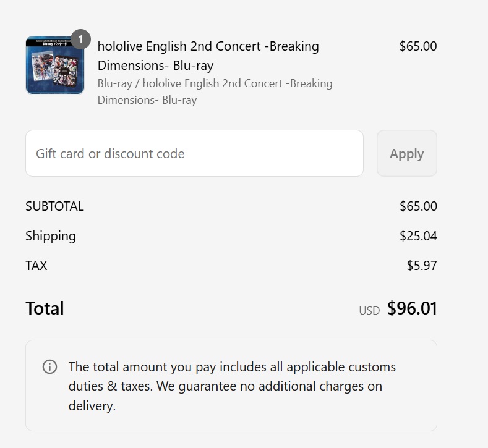The height and width of the screenshot is (448, 488).
Task: Click the bold Total label
Action: pyautogui.click(x=45, y=308)
